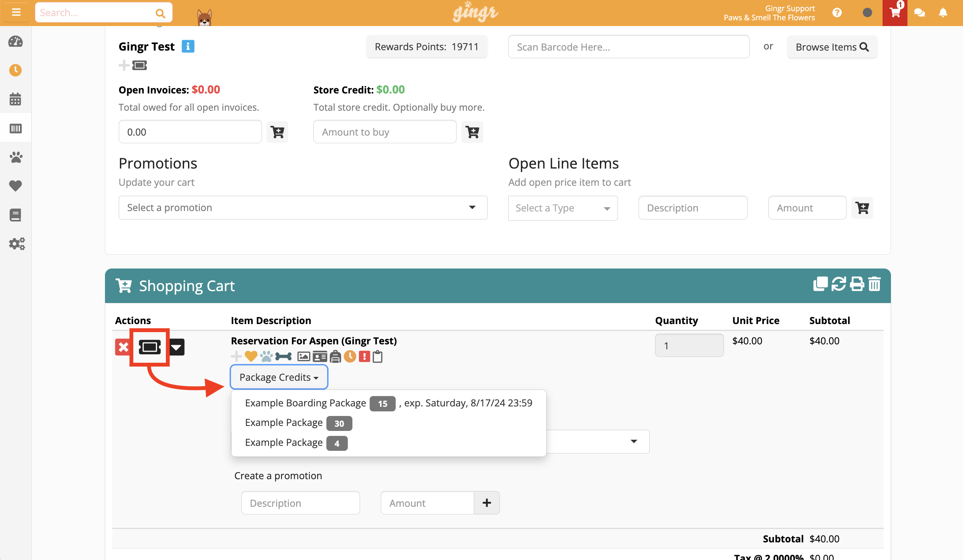Click the trash empty cart icon
This screenshot has width=963, height=560.
tap(875, 284)
